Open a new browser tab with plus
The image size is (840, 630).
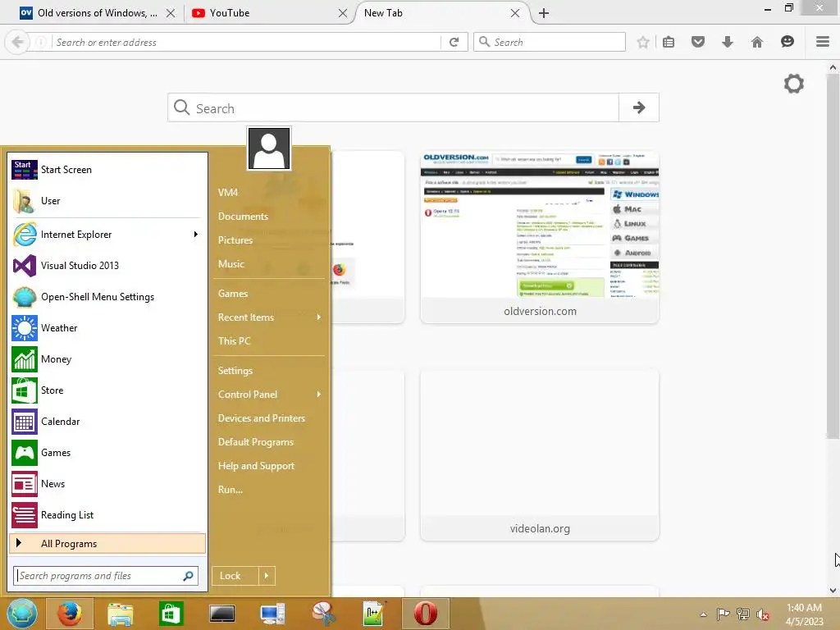point(543,13)
